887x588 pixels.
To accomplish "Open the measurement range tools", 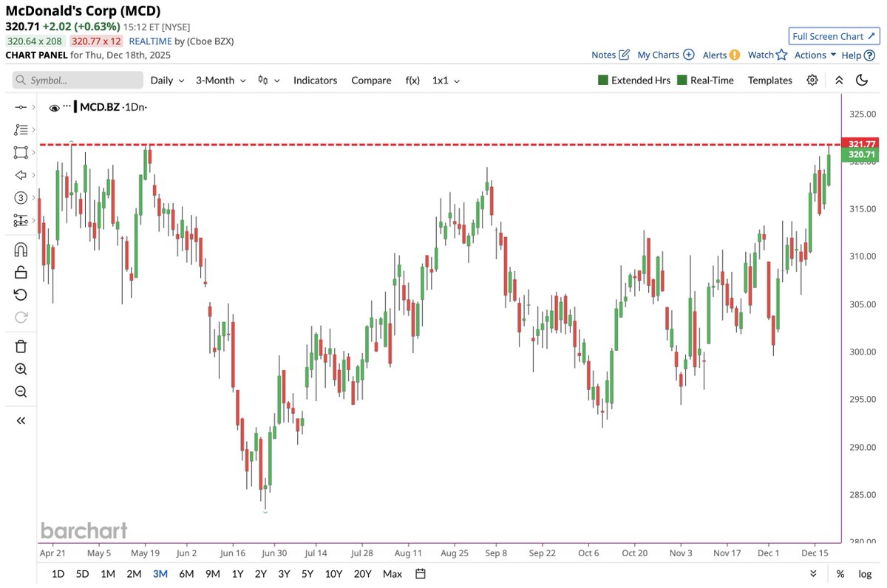I will point(20,220).
